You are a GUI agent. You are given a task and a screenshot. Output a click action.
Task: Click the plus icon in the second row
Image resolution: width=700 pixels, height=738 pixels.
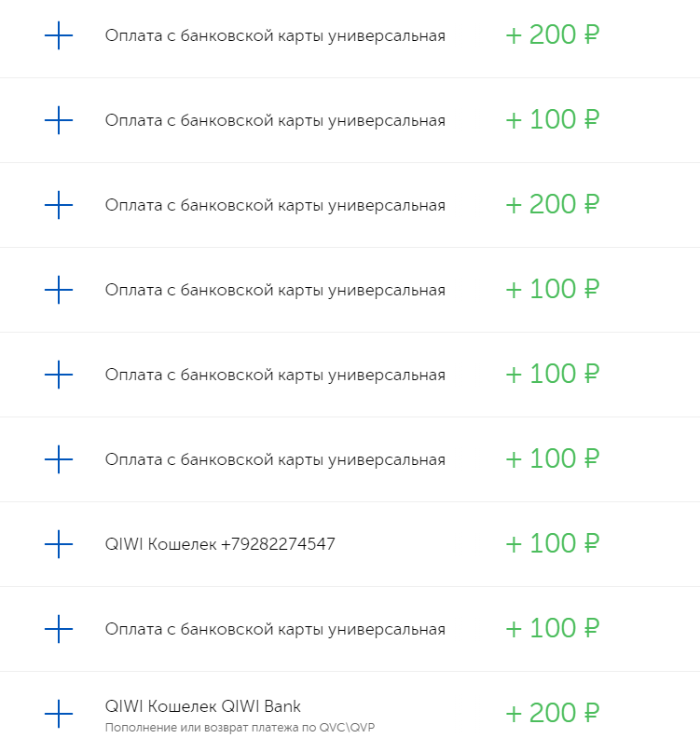(59, 121)
